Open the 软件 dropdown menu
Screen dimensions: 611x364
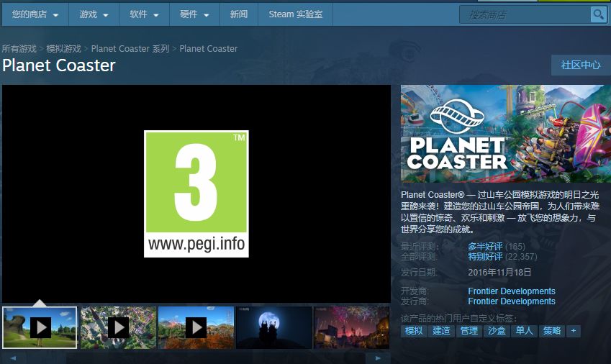[x=144, y=14]
